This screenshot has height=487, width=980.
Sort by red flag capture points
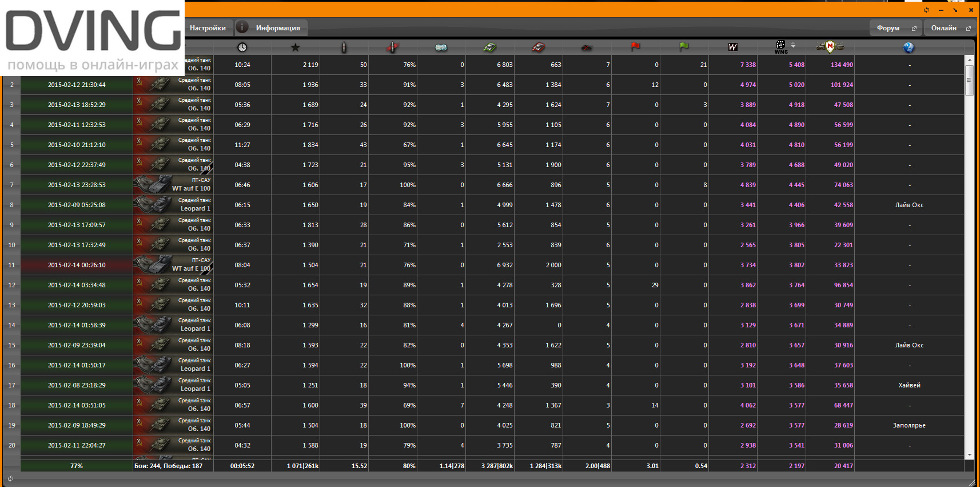[635, 47]
